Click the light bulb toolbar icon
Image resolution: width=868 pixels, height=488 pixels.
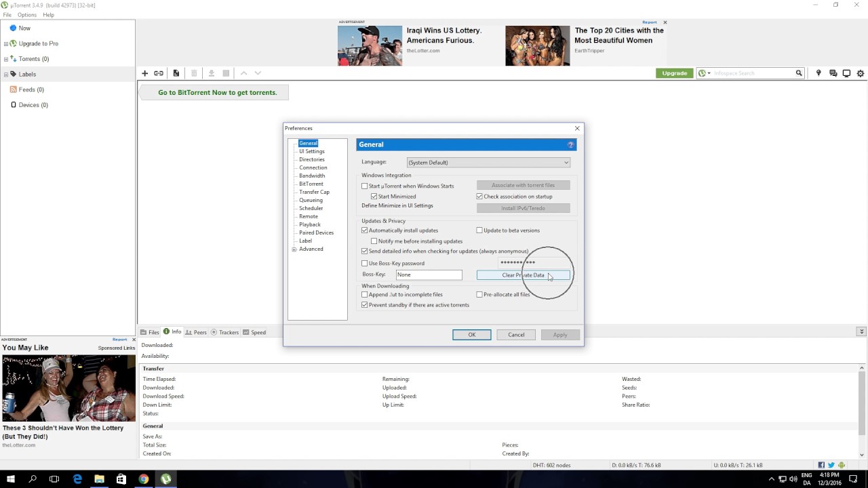[x=818, y=73]
